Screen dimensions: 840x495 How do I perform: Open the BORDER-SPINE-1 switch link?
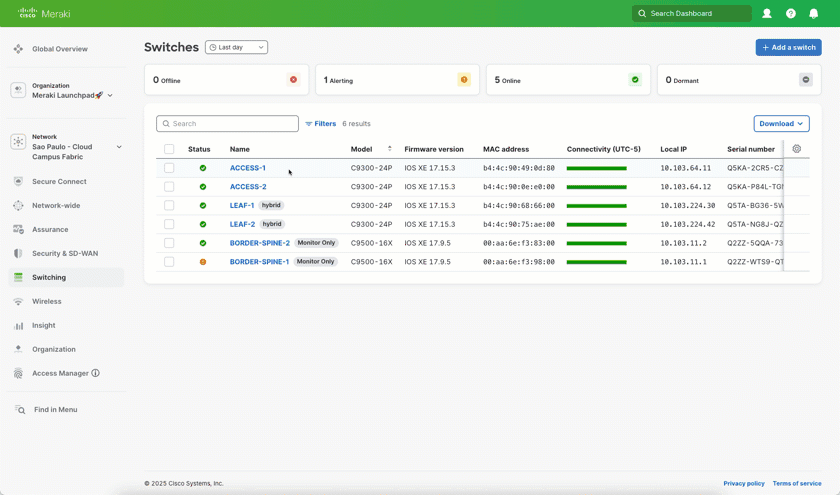coord(259,262)
